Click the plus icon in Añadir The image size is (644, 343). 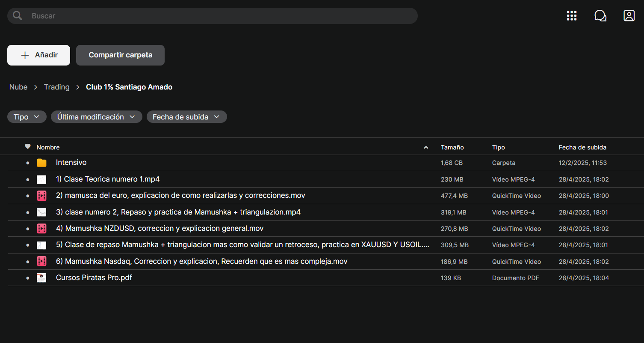25,55
